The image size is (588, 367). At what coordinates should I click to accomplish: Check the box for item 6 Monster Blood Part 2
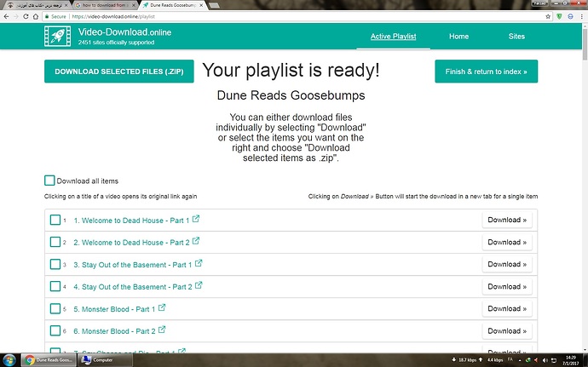point(55,330)
